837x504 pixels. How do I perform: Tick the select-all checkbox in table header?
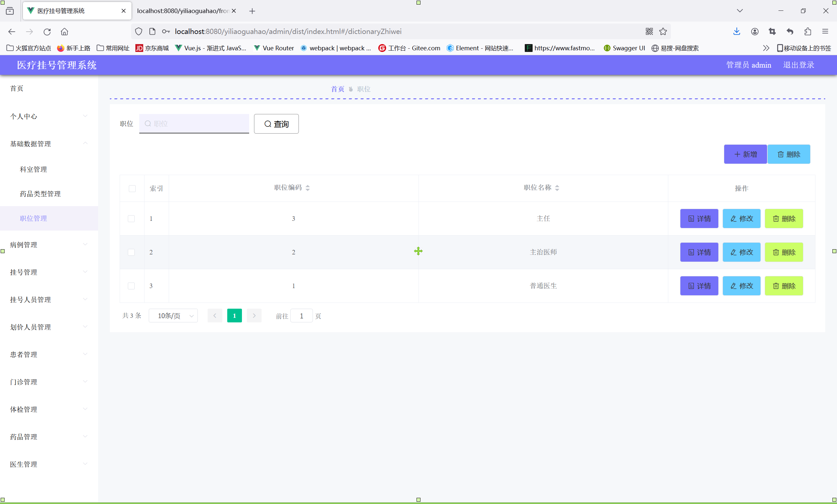pyautogui.click(x=132, y=188)
